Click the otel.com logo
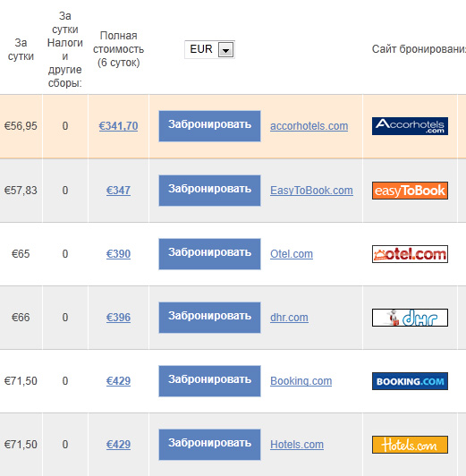Image resolution: width=466 pixels, height=476 pixels. [x=410, y=254]
